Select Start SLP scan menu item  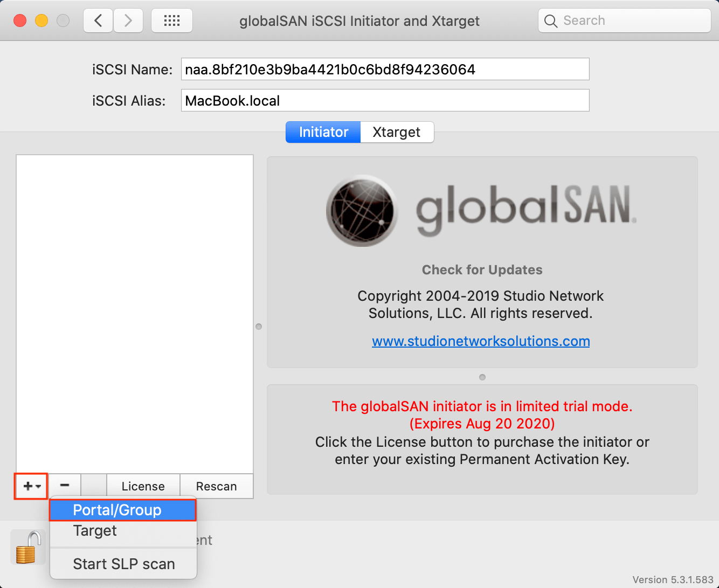[x=123, y=564]
